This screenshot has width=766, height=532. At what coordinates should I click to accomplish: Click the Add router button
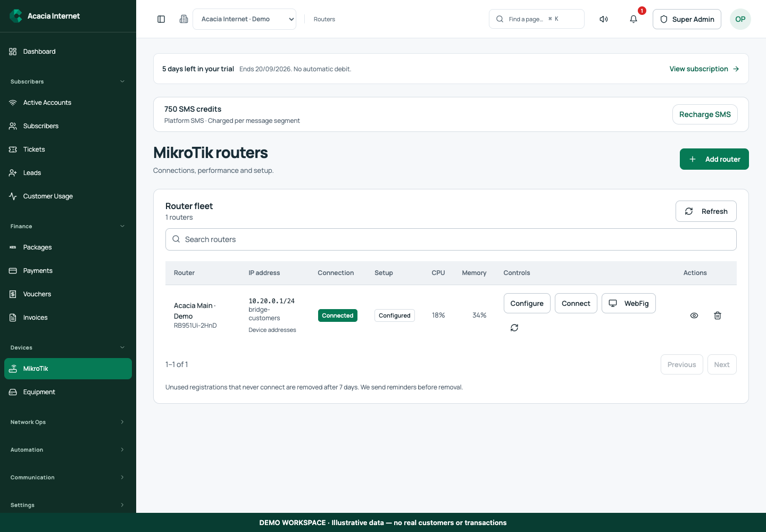tap(714, 159)
